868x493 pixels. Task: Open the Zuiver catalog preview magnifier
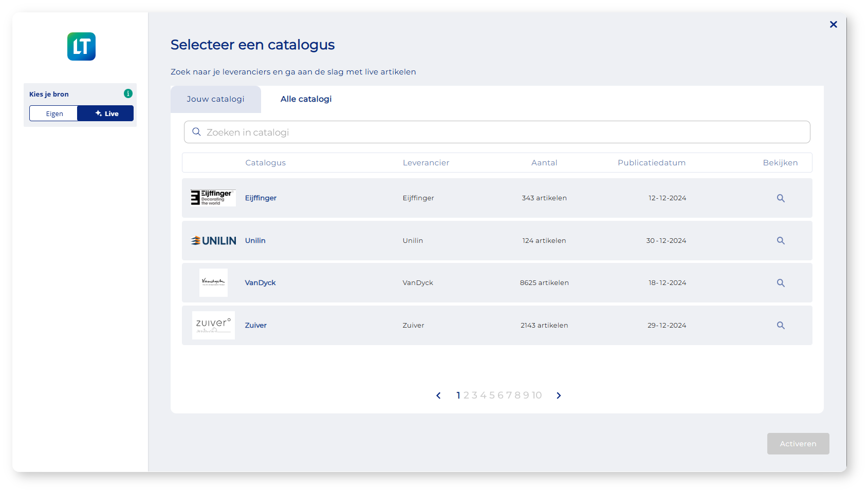tap(781, 325)
